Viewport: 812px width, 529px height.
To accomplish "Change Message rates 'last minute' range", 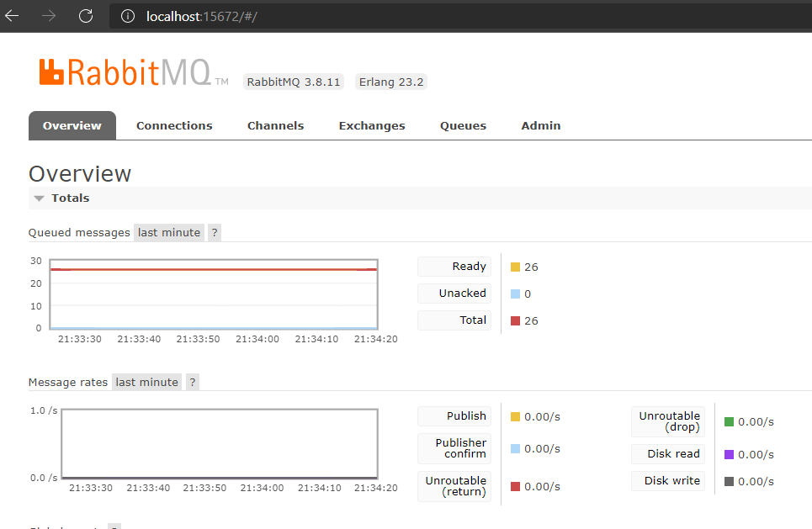I will [146, 382].
